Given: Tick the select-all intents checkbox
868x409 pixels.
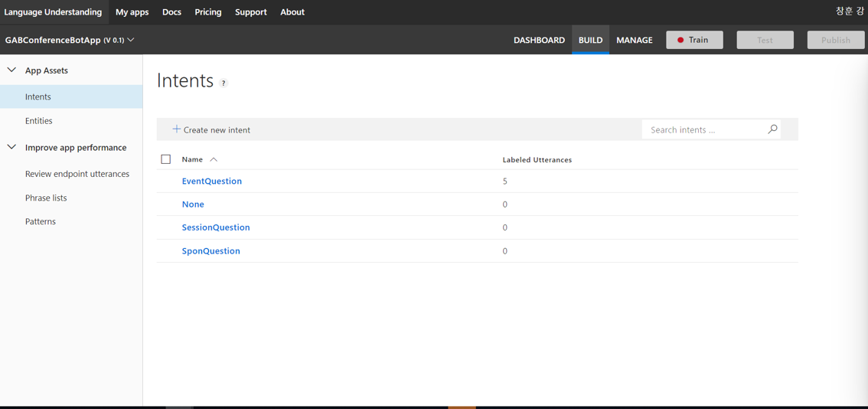Looking at the screenshot, I should [166, 159].
